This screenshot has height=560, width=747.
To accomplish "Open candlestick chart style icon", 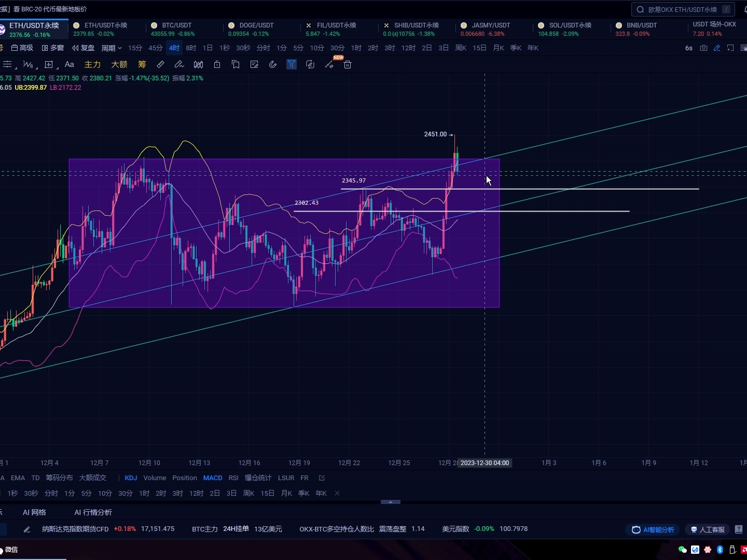I will (198, 64).
